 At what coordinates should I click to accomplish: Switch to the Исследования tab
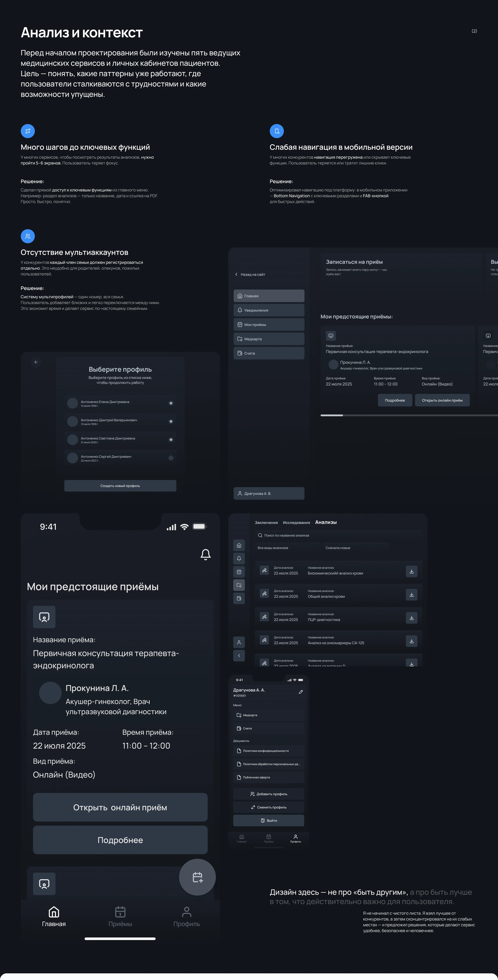point(296,523)
